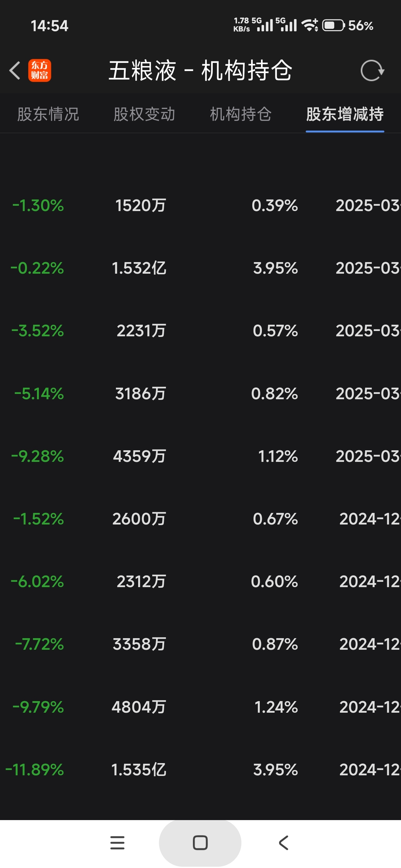Tap the battery indicator in status bar
Screen dimensions: 401x868
tap(333, 26)
